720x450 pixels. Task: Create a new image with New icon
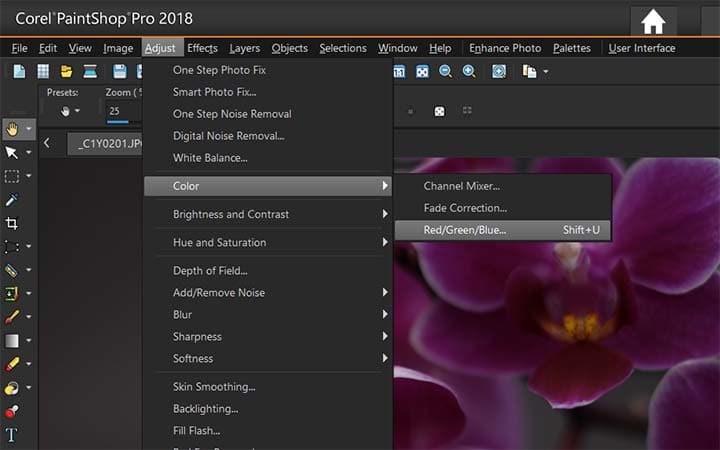[x=19, y=72]
